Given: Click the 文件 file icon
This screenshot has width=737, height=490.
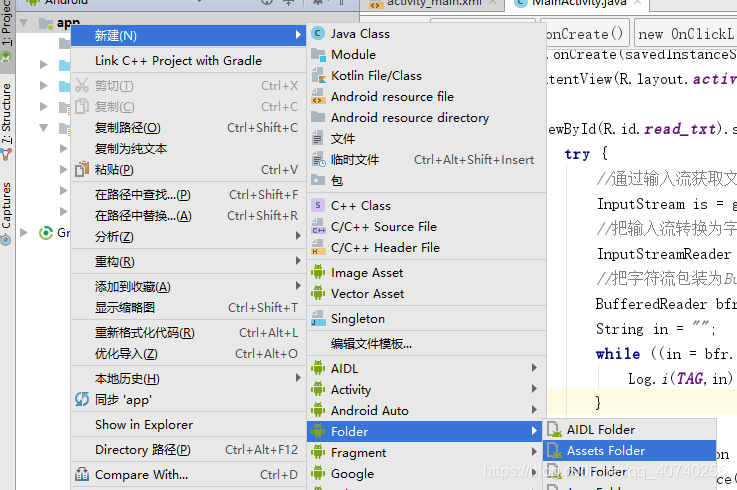Looking at the screenshot, I should click(x=318, y=138).
